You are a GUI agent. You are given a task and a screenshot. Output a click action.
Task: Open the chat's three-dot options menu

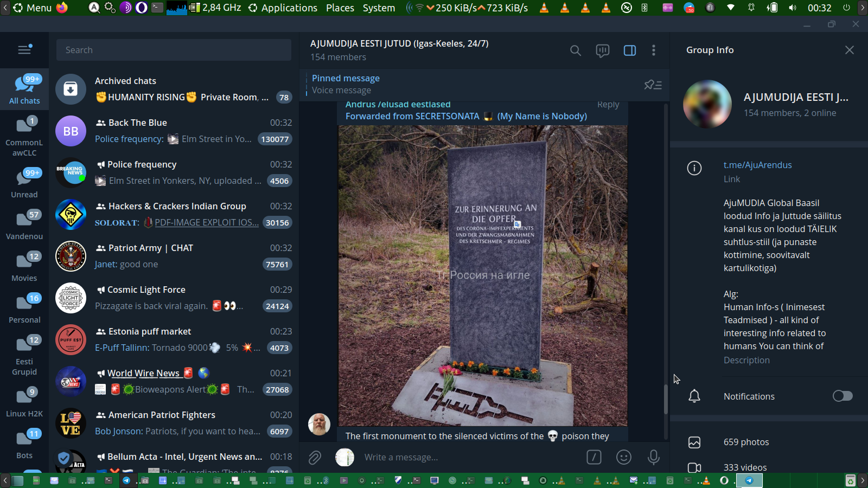tap(654, 50)
